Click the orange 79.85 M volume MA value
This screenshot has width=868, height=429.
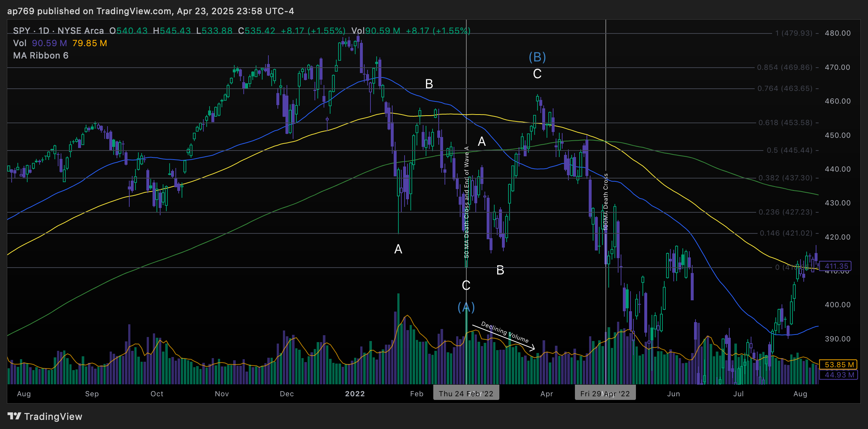click(x=90, y=43)
